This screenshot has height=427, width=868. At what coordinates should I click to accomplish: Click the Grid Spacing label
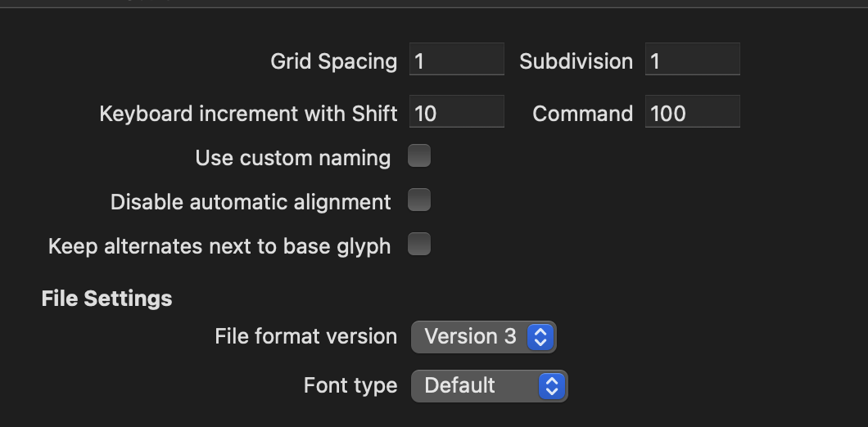(x=333, y=61)
